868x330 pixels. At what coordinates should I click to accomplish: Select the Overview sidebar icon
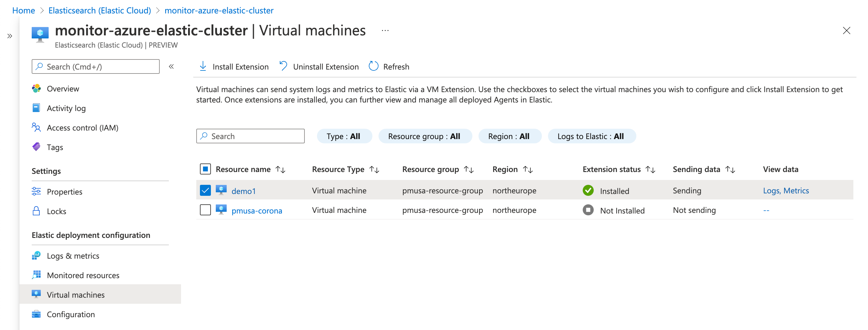pos(37,88)
